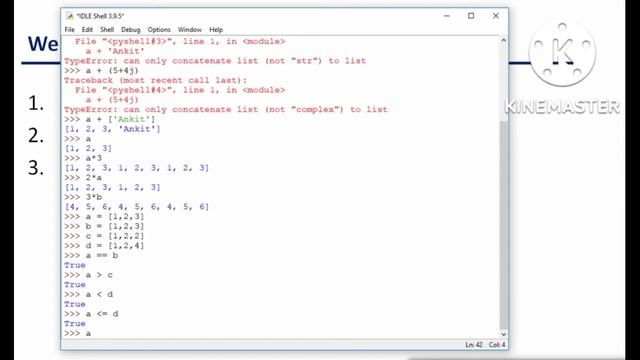Click output '[1, 2, 3, 1, 2, 3]'
This screenshot has width=640, height=360.
point(113,187)
